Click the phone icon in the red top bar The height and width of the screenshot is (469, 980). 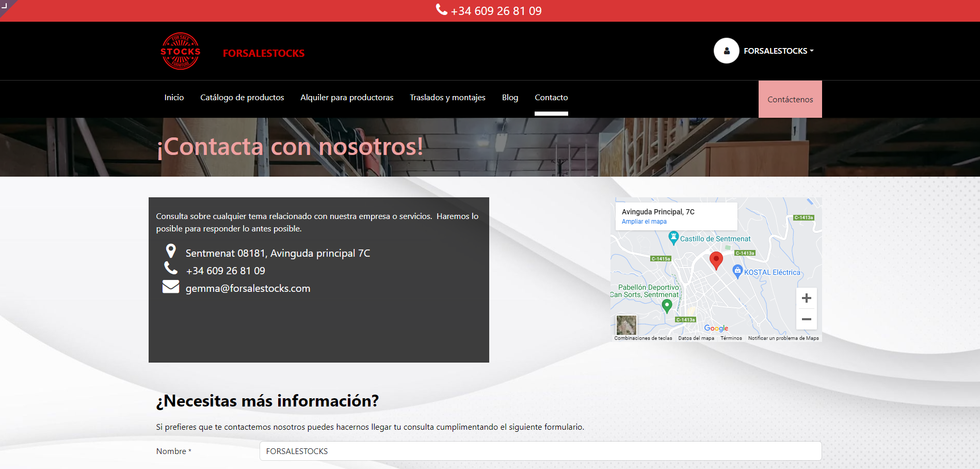441,10
